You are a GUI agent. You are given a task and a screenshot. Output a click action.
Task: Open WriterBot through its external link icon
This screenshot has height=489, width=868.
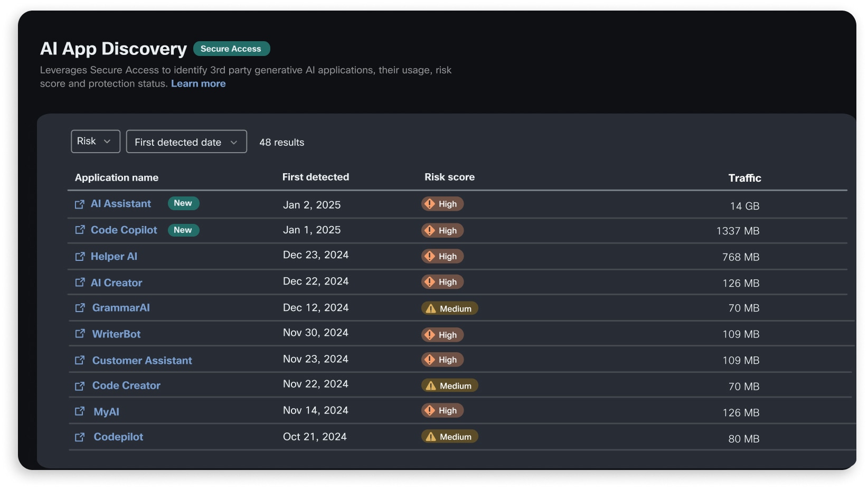[x=80, y=334]
